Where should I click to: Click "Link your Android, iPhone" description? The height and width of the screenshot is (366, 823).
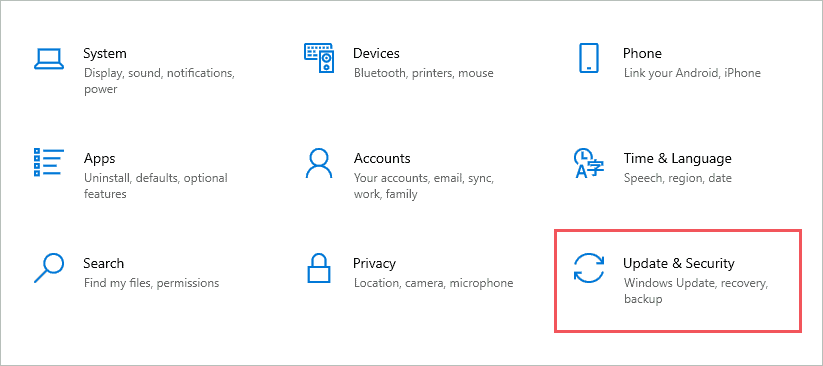(692, 73)
